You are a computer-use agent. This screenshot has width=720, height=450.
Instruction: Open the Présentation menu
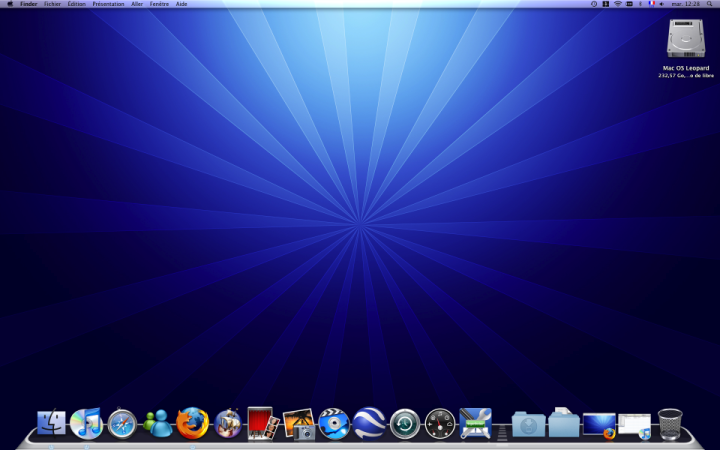[108, 4]
